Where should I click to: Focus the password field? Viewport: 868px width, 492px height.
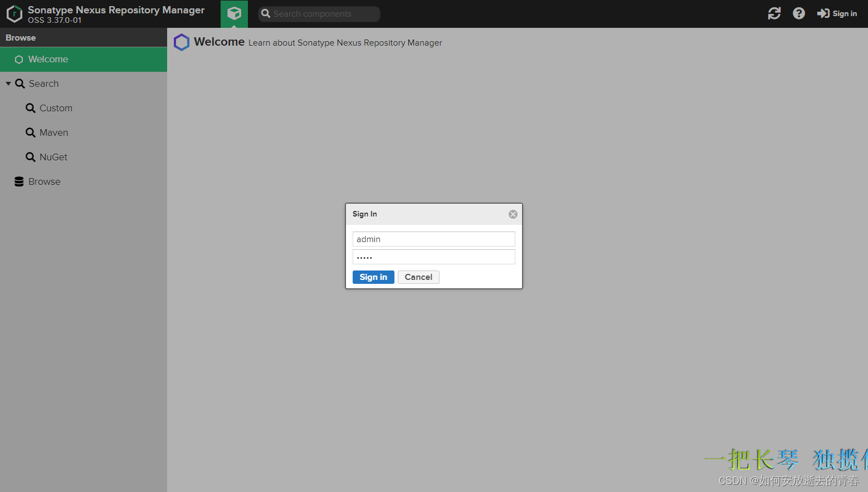point(434,257)
